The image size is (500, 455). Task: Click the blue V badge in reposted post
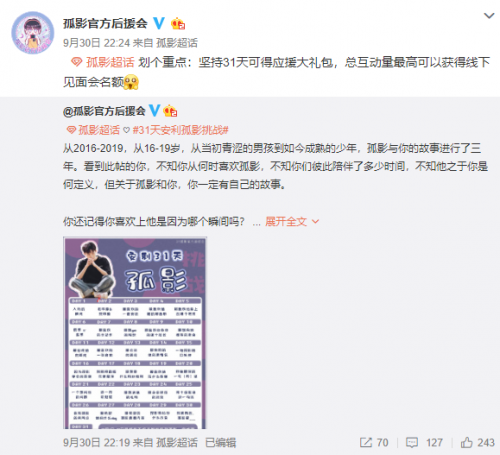point(154,110)
